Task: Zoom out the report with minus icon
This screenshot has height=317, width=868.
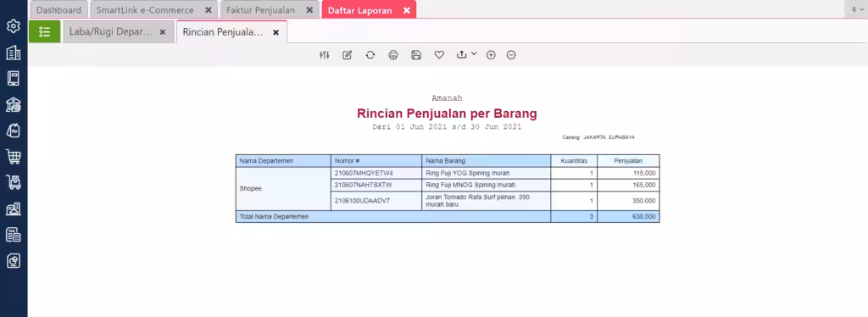Action: click(x=511, y=55)
